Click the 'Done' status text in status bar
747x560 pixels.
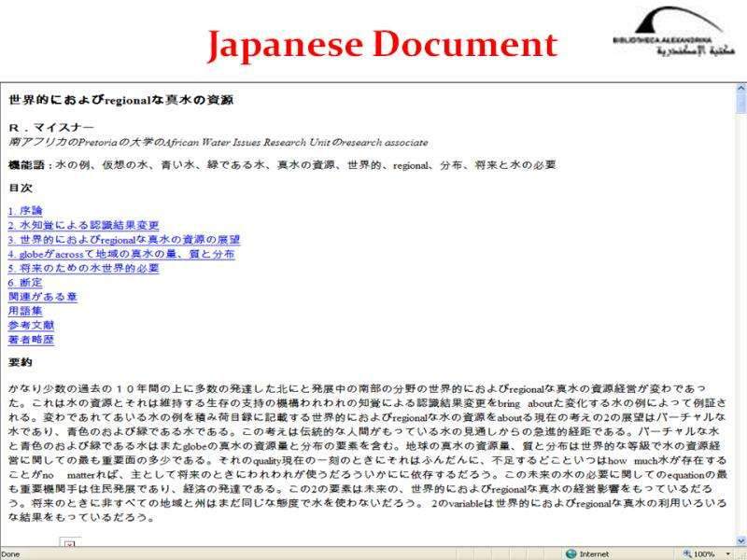(x=12, y=553)
